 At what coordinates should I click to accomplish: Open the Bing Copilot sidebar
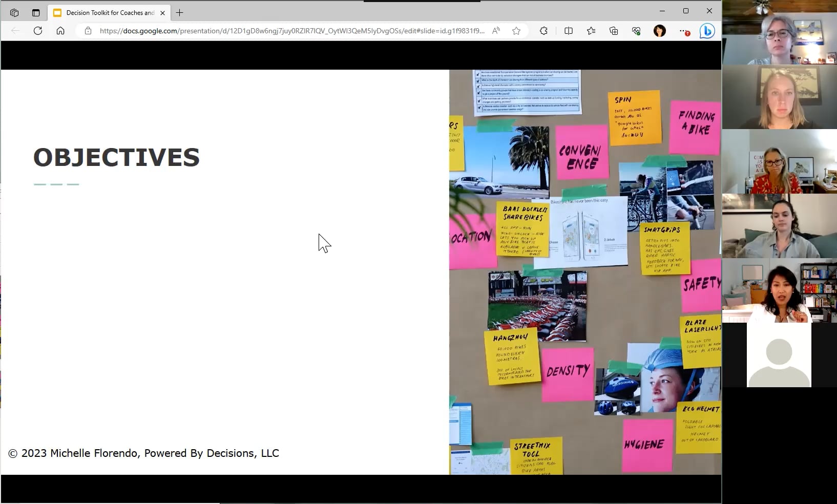pos(707,31)
